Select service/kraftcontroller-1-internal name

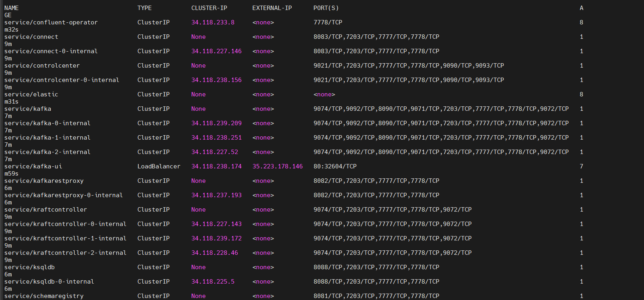(x=66, y=238)
